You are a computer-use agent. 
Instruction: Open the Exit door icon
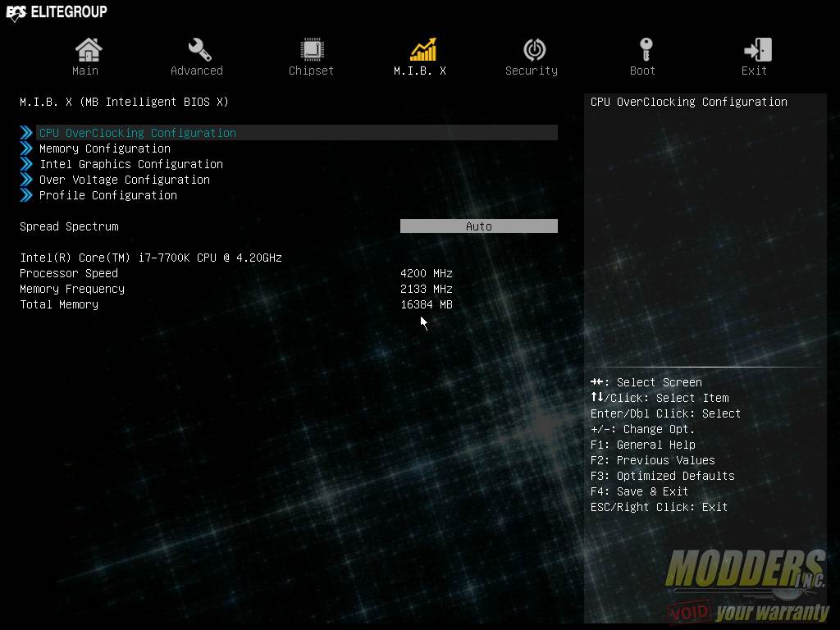(757, 50)
